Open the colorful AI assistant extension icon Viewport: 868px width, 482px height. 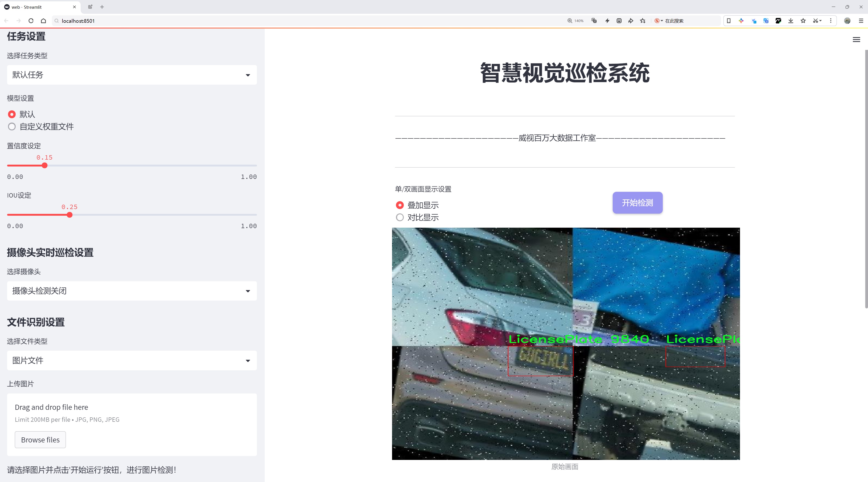pyautogui.click(x=741, y=21)
